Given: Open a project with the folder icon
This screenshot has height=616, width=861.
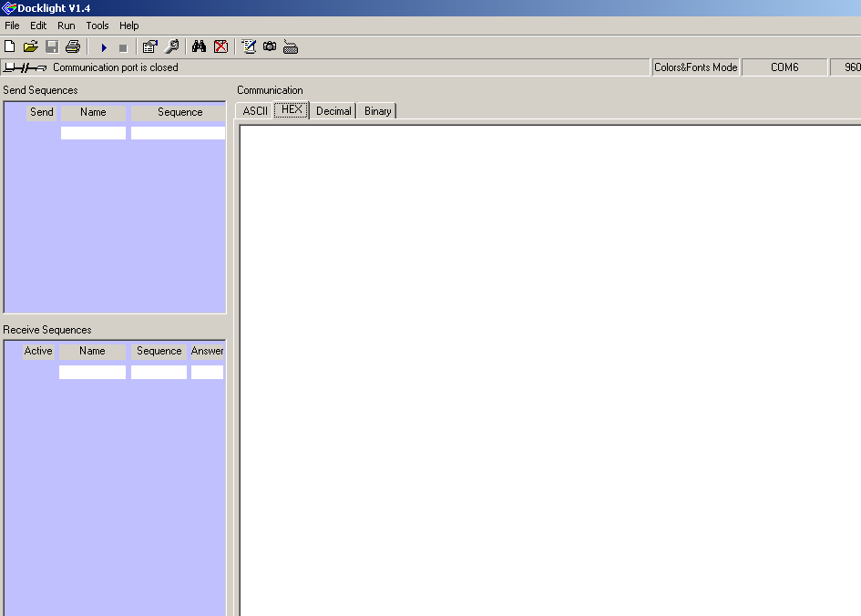Looking at the screenshot, I should (x=31, y=46).
